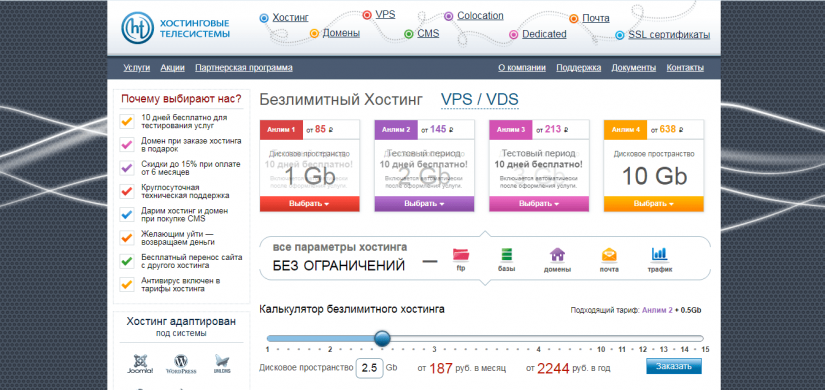The image size is (825, 390).
Task: Click the ftp folder icon
Action: 461,255
